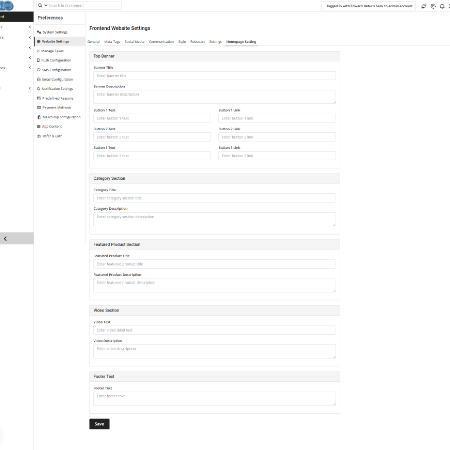
Task: Open Payment Methods preferences item
Action: pyautogui.click(x=55, y=108)
